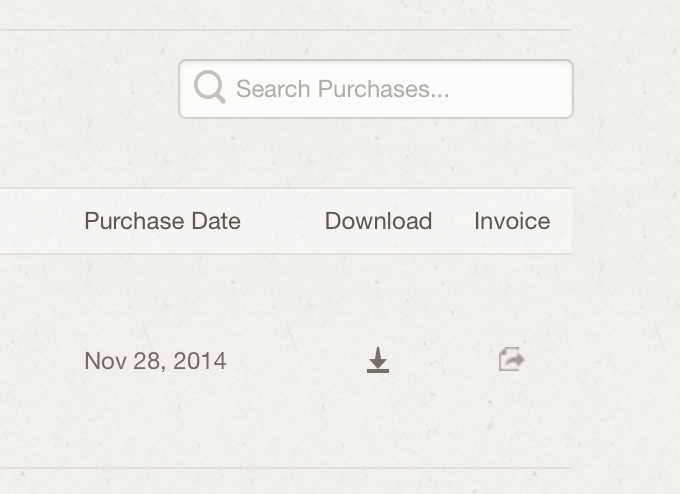Click the Invoice column header
The image size is (680, 494).
(512, 221)
